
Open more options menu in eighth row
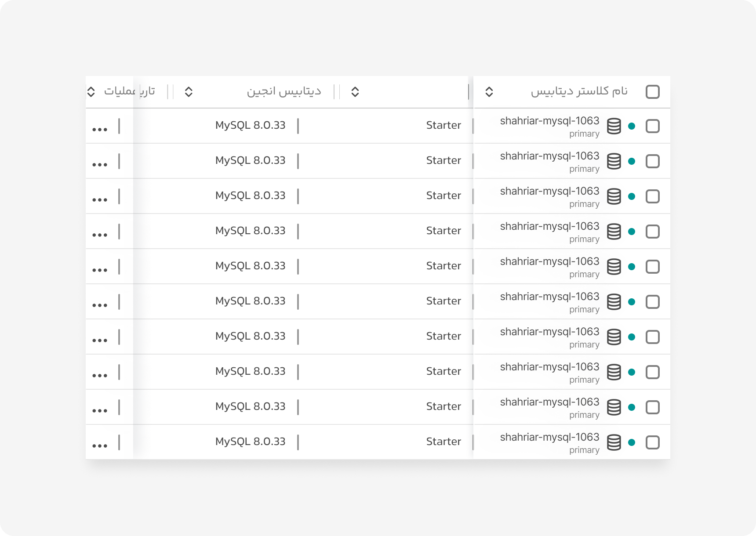pyautogui.click(x=100, y=376)
